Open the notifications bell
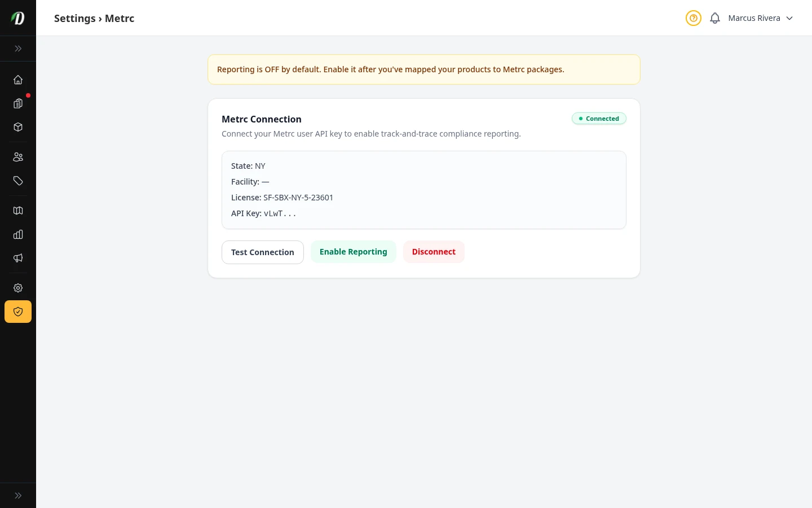The width and height of the screenshot is (812, 508). [x=715, y=18]
